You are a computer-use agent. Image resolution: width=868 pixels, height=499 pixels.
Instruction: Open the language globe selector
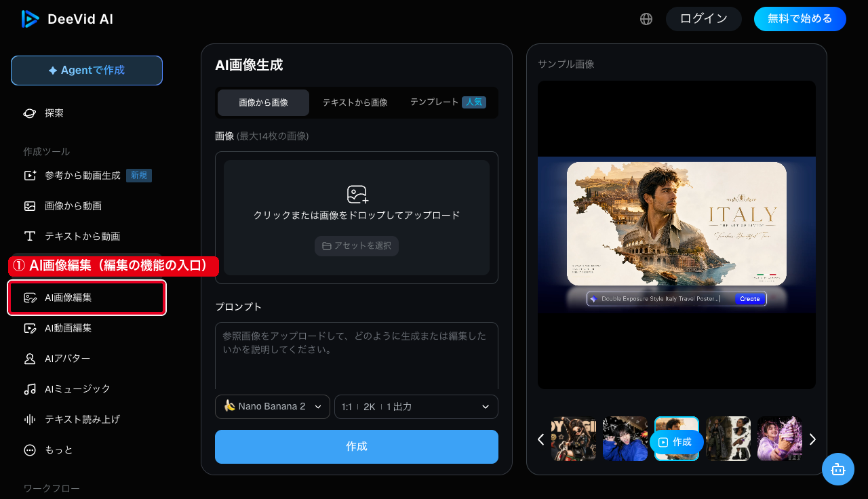click(646, 19)
